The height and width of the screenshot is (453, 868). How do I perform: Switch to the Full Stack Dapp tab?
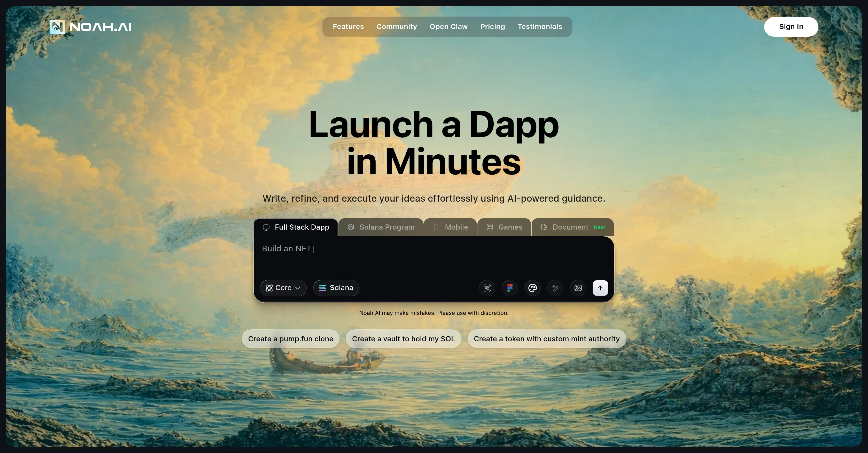[x=296, y=227]
